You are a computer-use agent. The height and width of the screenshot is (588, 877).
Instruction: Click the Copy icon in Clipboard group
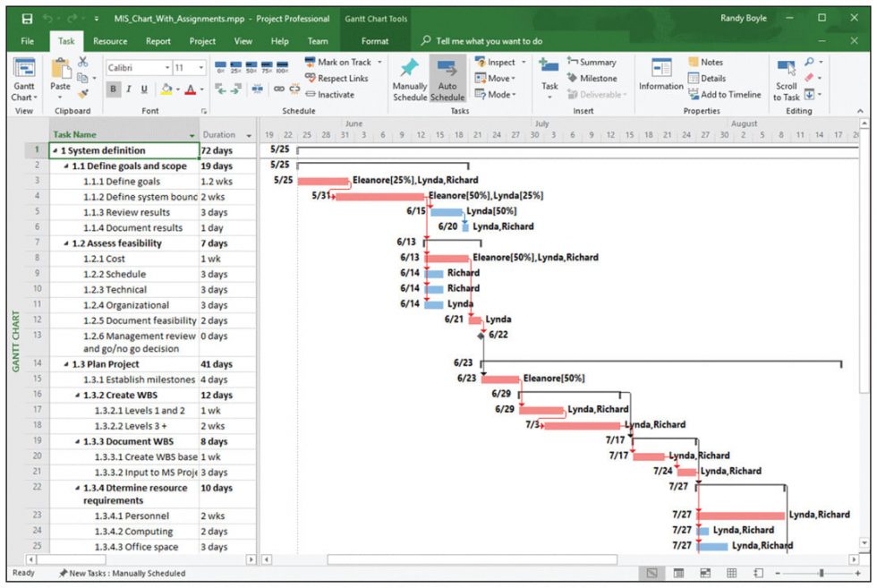pyautogui.click(x=82, y=78)
